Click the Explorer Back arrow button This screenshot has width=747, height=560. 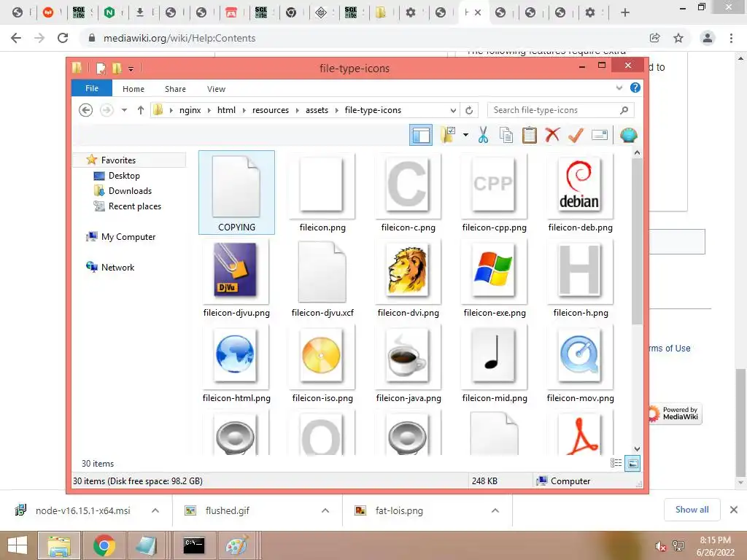tap(86, 110)
